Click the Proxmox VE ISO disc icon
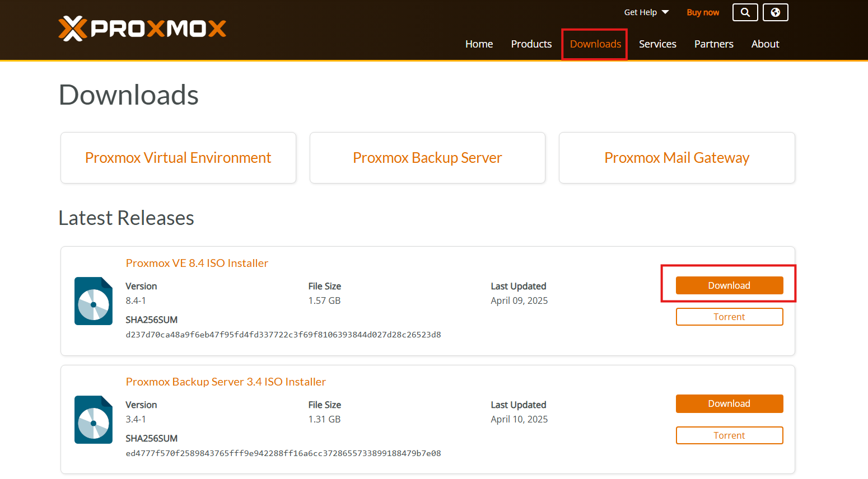 coord(94,301)
